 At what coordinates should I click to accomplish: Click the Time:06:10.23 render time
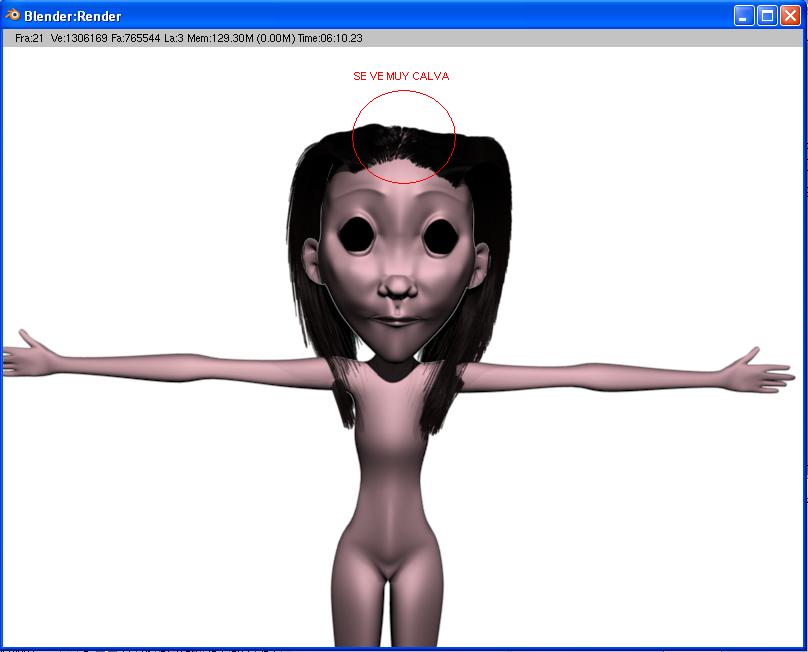(x=330, y=38)
